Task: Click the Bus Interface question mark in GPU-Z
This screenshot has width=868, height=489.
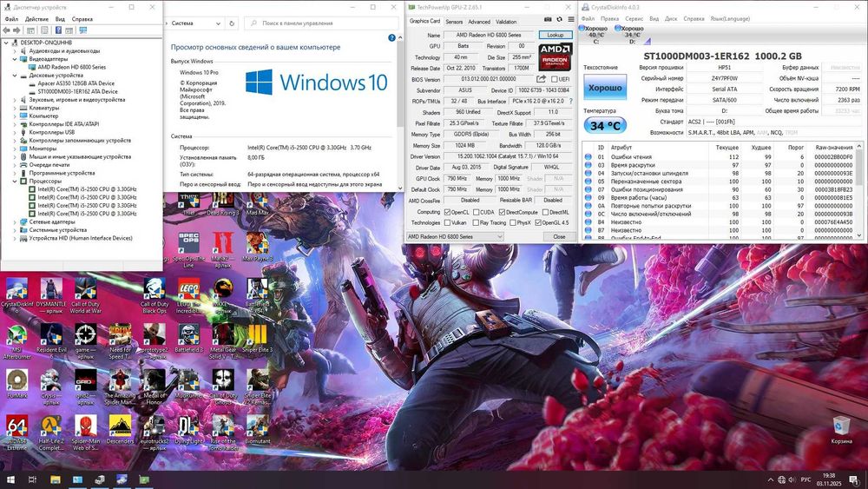Action: 571,102
